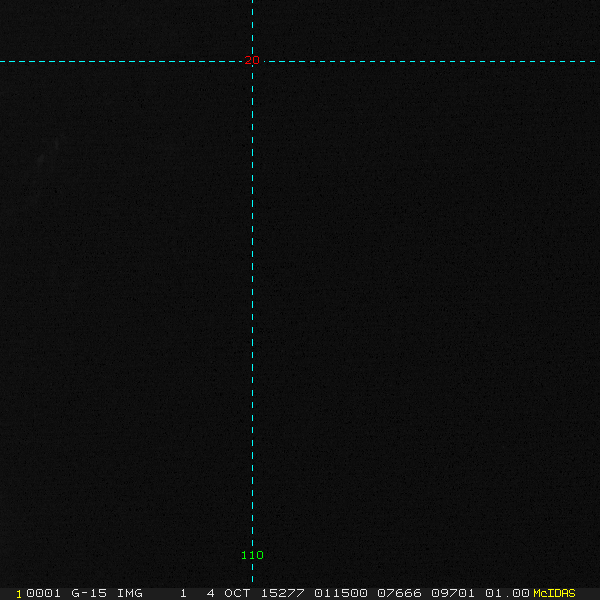Click the cyan dashed longitude line at mid-image
Screen dimensions: 600x600
tap(252, 300)
